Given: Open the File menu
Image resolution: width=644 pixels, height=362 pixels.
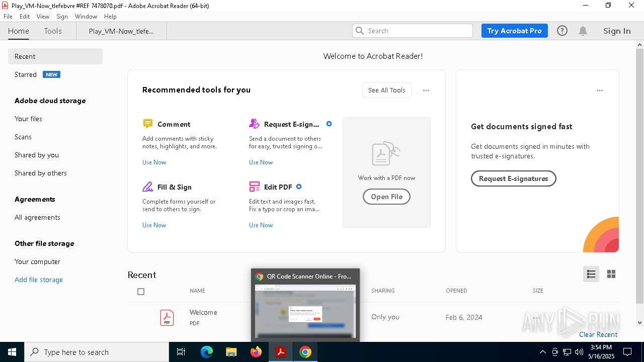Looking at the screenshot, I should click(x=8, y=17).
